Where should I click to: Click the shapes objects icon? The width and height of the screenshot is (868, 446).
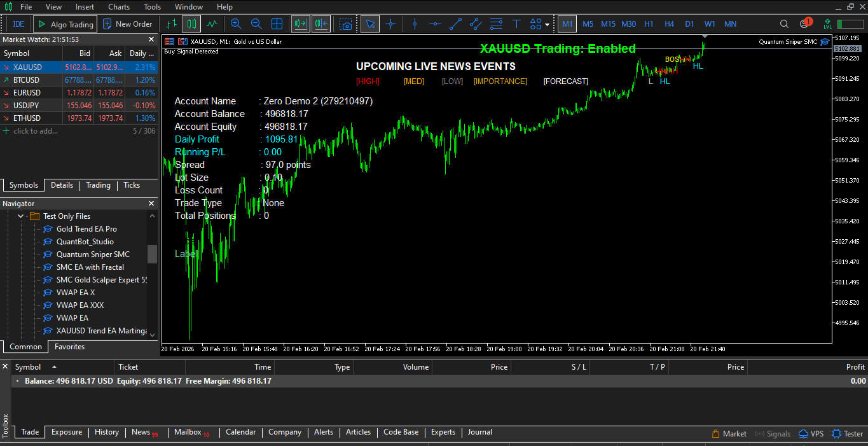pyautogui.click(x=535, y=24)
